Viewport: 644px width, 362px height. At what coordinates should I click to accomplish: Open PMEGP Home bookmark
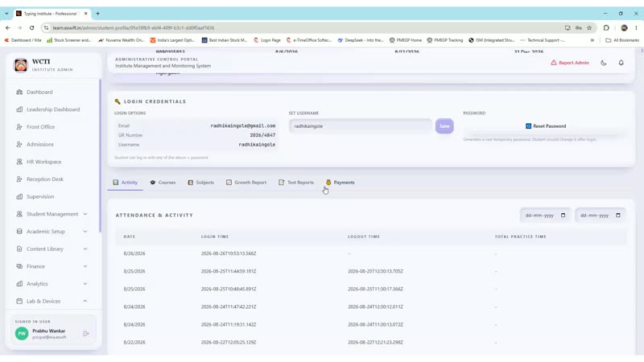pyautogui.click(x=406, y=40)
